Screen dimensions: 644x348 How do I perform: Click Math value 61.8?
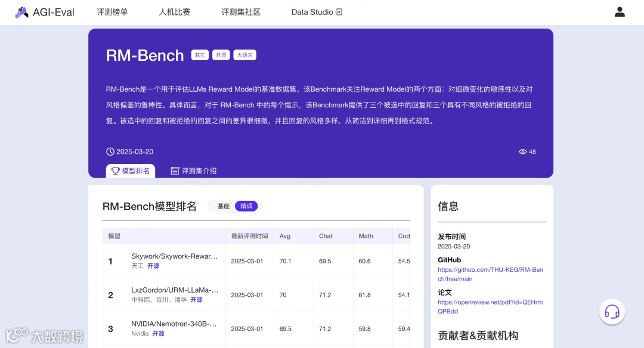(365, 294)
